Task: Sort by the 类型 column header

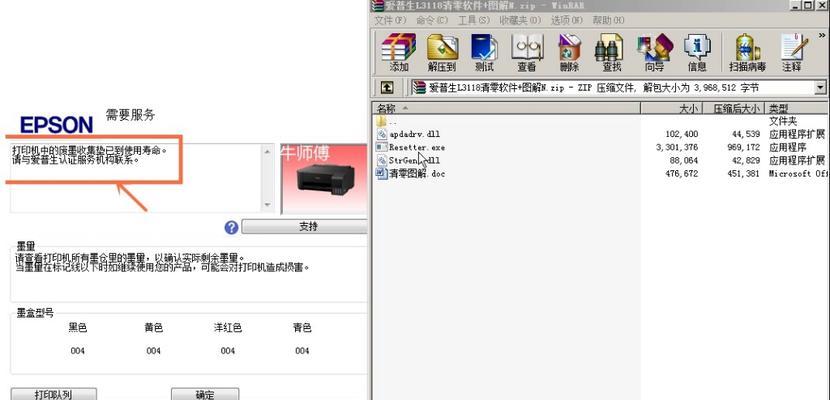Action: (797, 108)
